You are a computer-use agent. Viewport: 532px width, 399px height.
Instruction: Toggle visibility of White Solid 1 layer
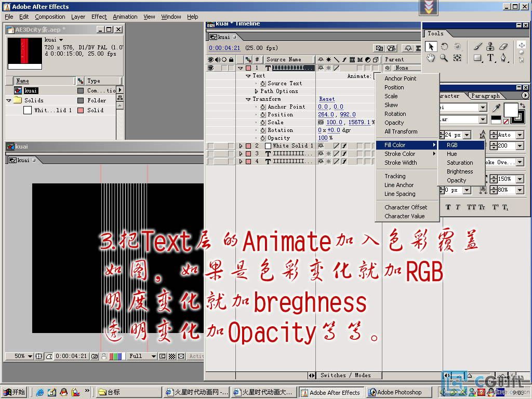click(x=211, y=145)
